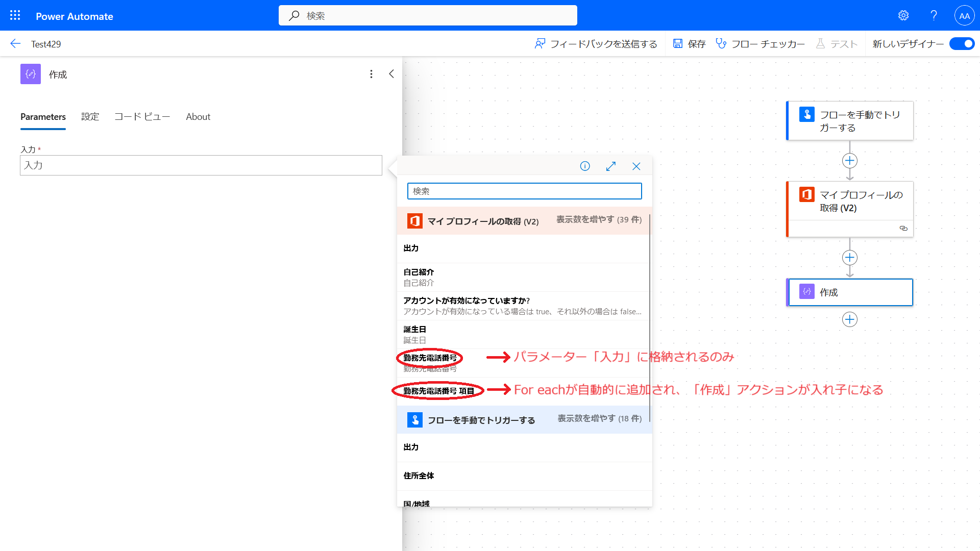Click the help question mark icon
This screenshot has width=980, height=551.
[934, 16]
